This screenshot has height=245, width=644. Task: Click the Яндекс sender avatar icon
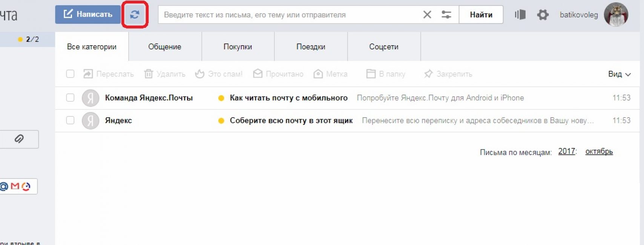90,121
